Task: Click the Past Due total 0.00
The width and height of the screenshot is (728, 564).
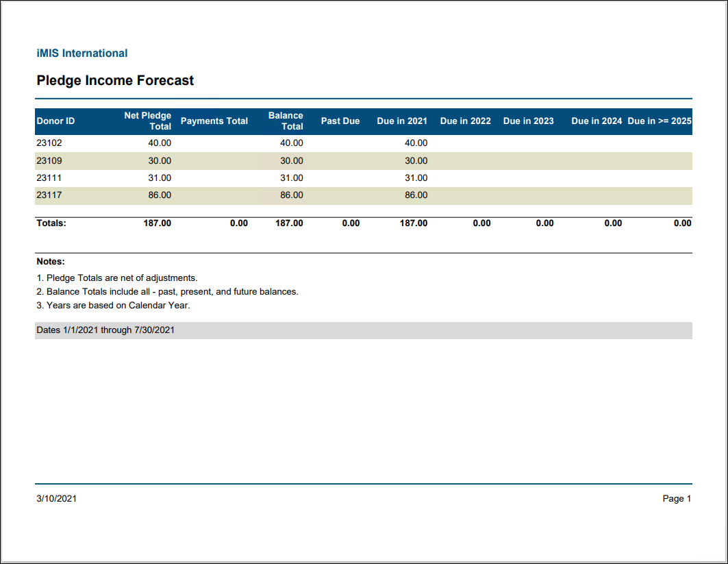Action: pos(351,223)
